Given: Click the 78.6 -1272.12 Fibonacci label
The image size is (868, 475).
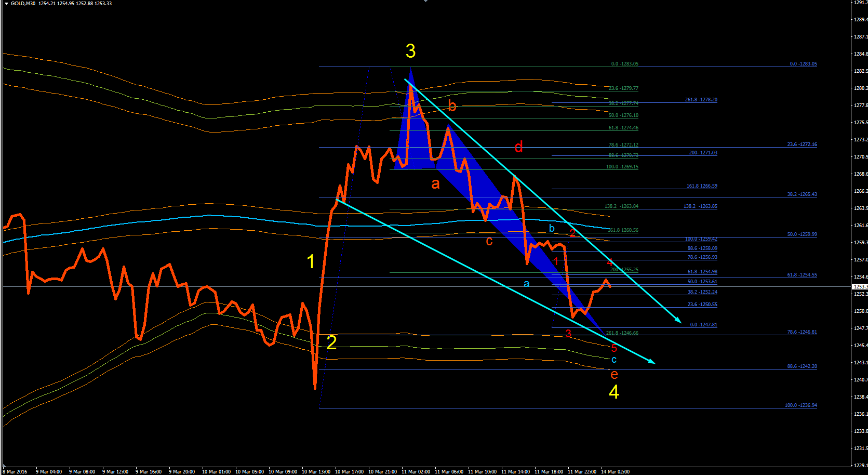Looking at the screenshot, I should [x=623, y=145].
